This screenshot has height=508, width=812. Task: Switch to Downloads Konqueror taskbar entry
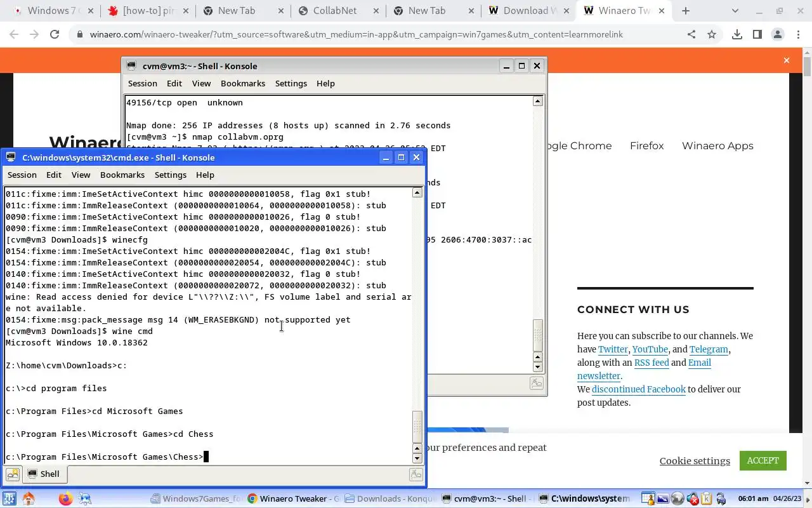pos(391,498)
